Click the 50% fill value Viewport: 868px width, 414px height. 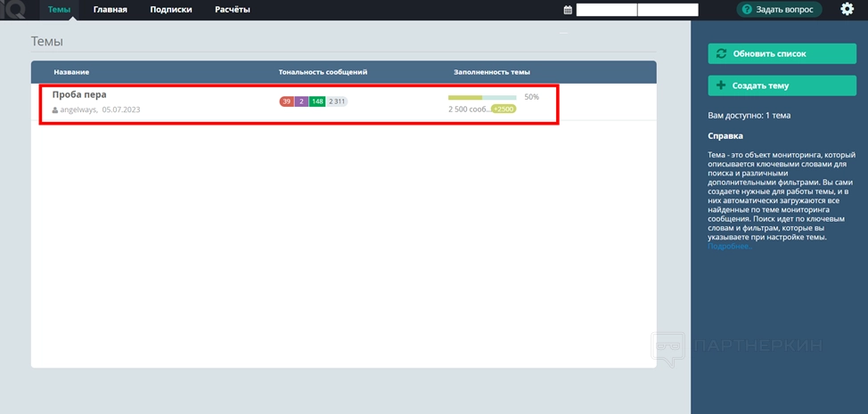click(x=531, y=97)
